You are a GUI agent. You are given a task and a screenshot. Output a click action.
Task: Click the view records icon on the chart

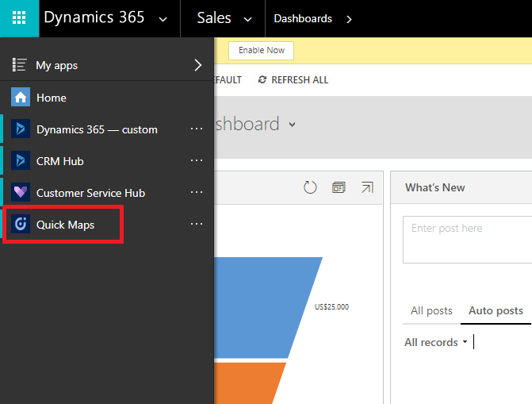point(339,187)
